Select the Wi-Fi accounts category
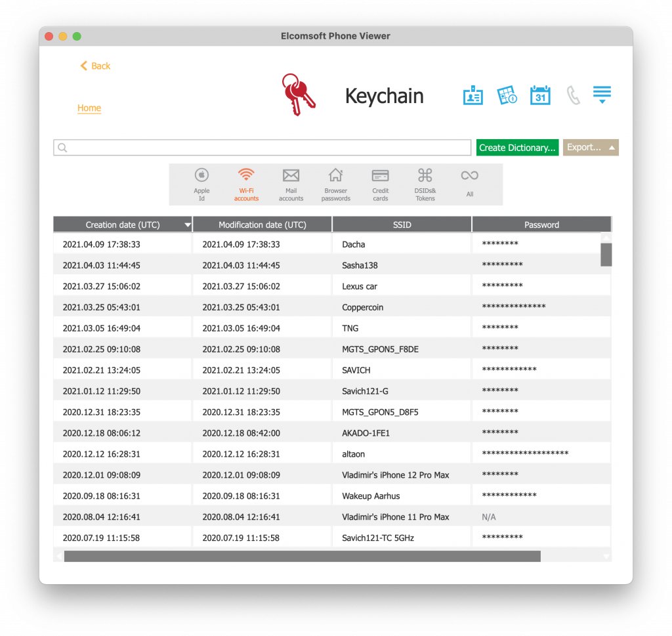Image resolution: width=672 pixels, height=636 pixels. pos(246,184)
